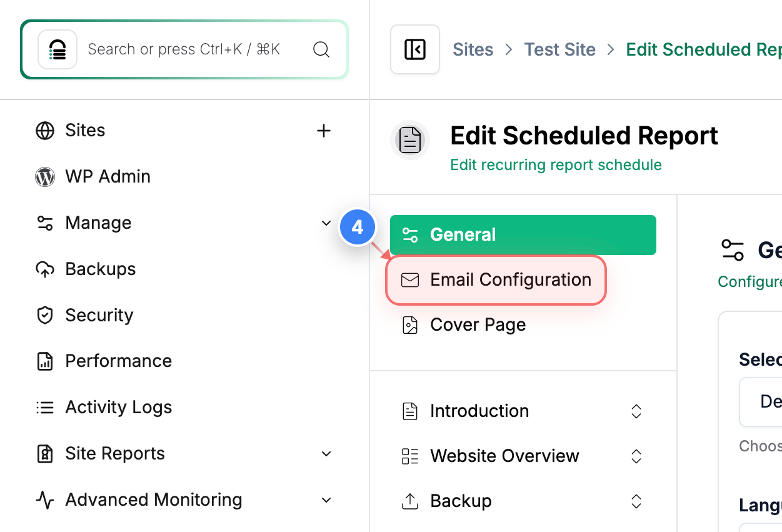Expand the Introduction section
Viewport: 782px width, 532px height.
tap(636, 411)
